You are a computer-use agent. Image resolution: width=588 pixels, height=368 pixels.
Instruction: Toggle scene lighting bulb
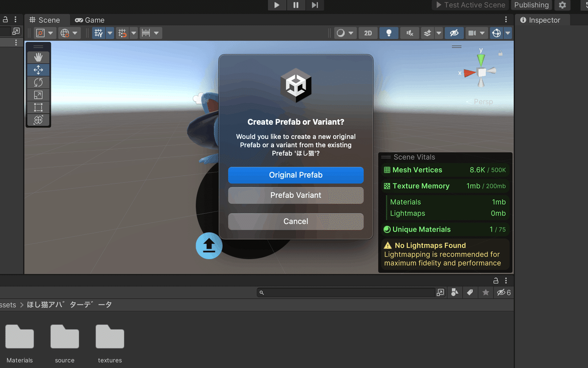pos(389,33)
